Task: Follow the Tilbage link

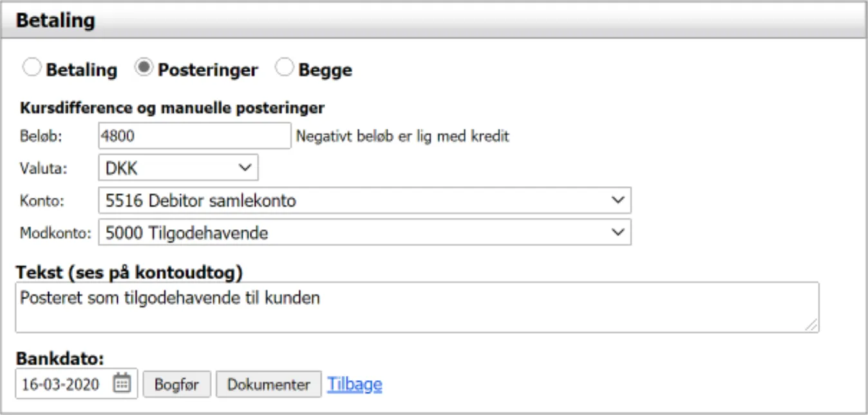Action: (354, 383)
